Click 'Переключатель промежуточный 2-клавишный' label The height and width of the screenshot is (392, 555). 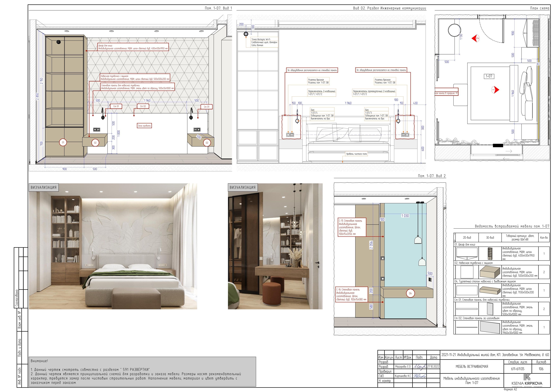[x=374, y=93]
